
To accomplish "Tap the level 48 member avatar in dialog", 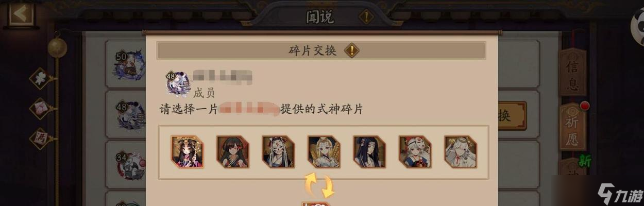I will pos(179,84).
